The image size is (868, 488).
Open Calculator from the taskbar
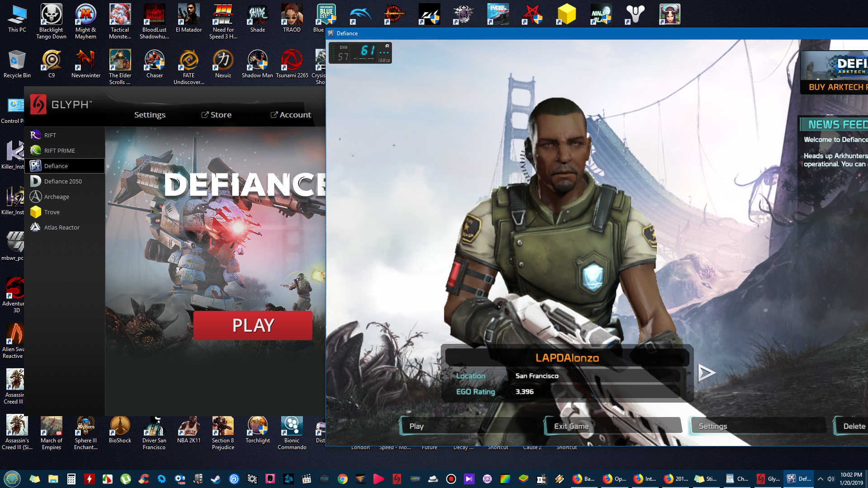[71, 479]
